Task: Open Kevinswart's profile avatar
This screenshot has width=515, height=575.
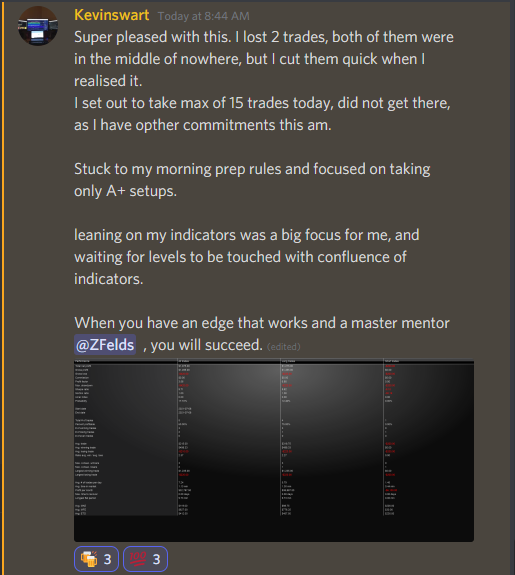Action: click(x=38, y=26)
